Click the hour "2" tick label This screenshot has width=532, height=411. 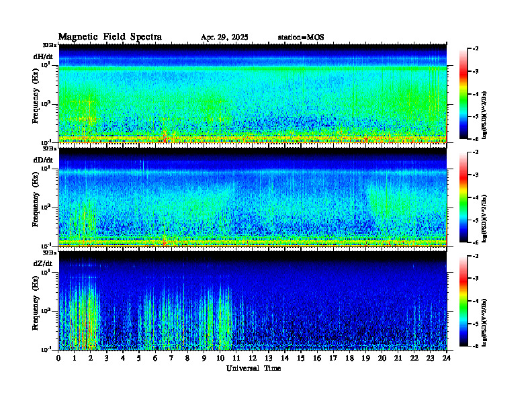click(91, 358)
